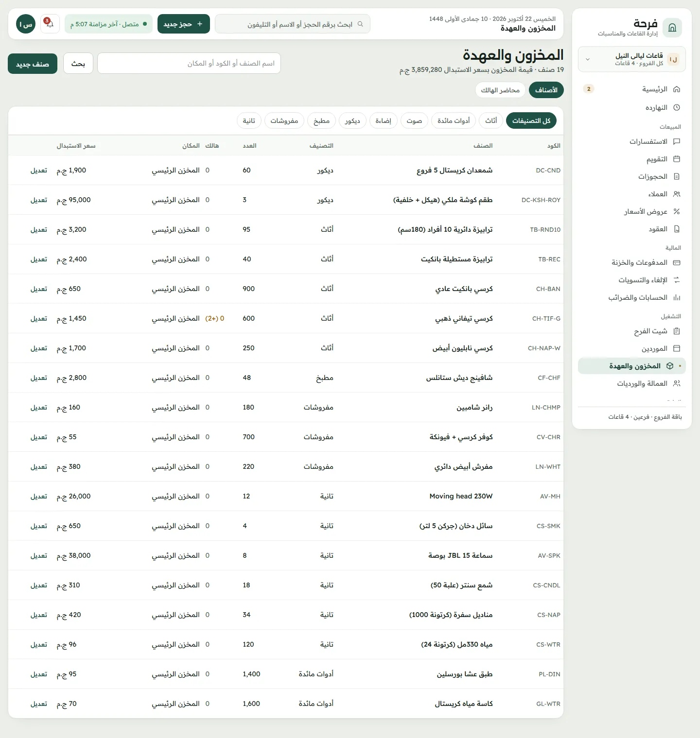Open الإلغاء والتسويات swap icon
The width and height of the screenshot is (700, 738).
click(677, 280)
